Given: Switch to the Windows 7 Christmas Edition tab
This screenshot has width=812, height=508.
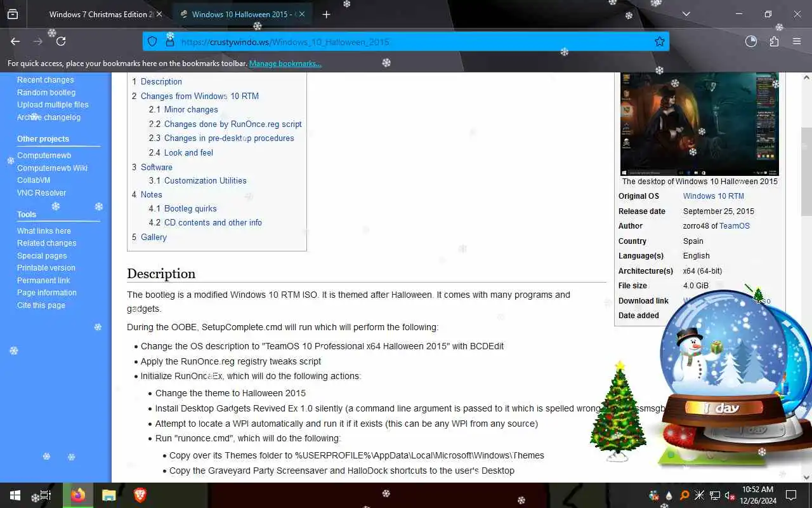Looking at the screenshot, I should click(x=100, y=14).
